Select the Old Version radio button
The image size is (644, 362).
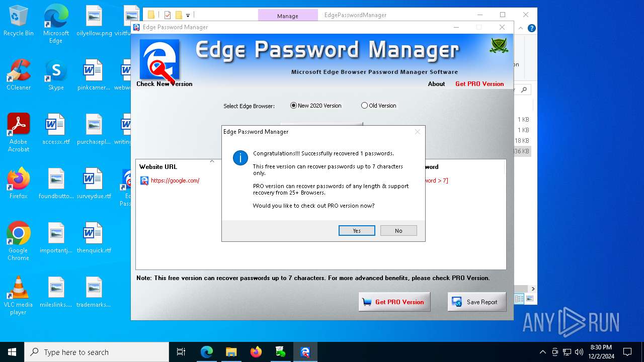tap(364, 106)
